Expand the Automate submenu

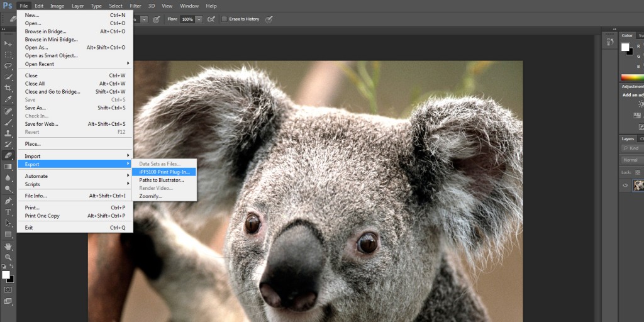click(x=75, y=176)
